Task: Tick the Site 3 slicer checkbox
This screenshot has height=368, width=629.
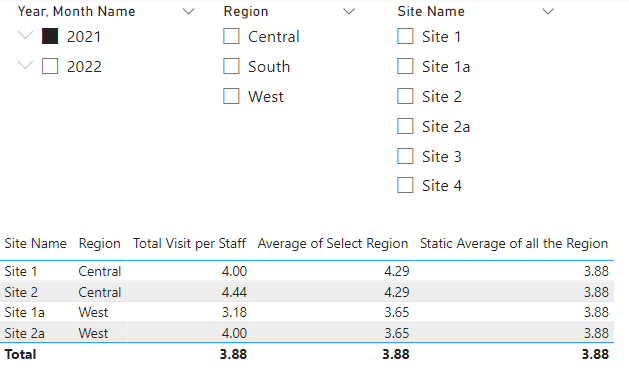Action: tap(405, 156)
